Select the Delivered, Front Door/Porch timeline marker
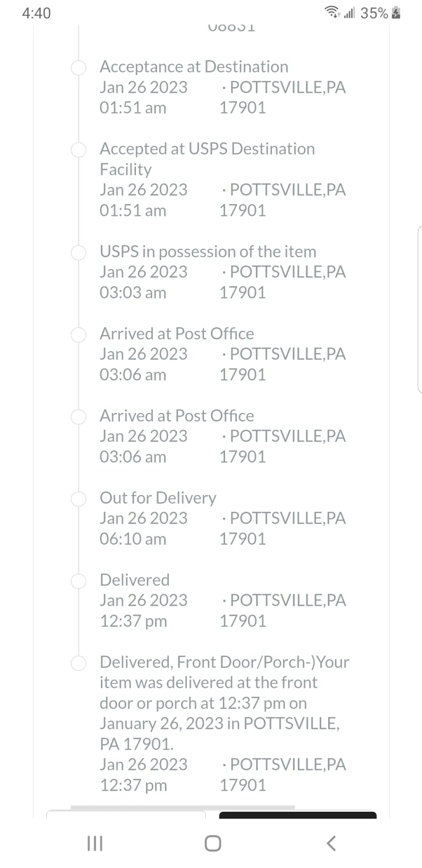422x868 pixels. tap(78, 663)
